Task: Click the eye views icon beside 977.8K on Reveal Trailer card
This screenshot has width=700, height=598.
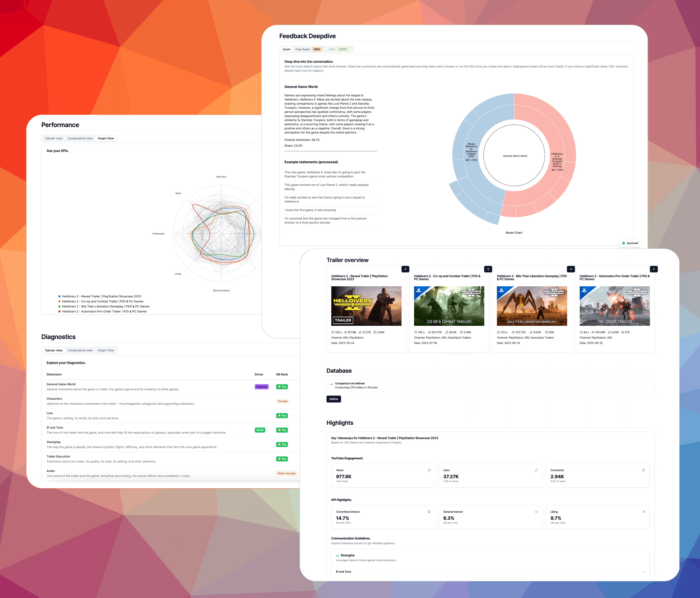Action: click(346, 332)
